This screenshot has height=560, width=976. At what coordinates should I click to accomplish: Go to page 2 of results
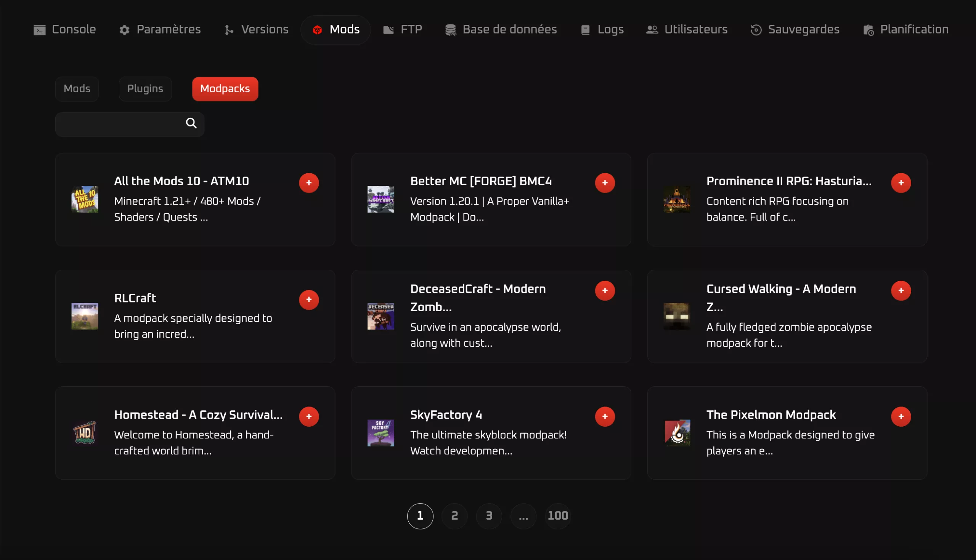pos(454,516)
